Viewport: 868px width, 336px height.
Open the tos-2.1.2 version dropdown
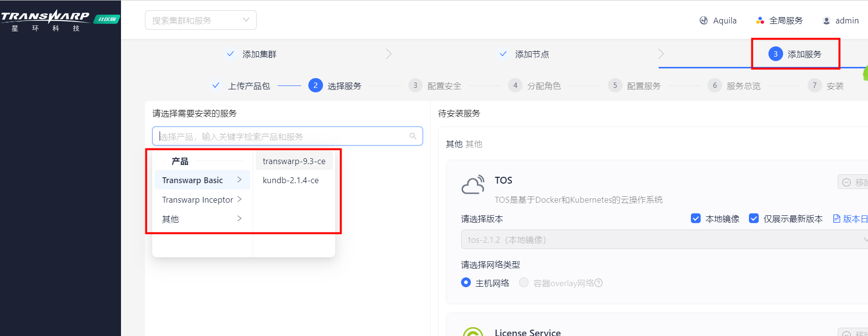(x=664, y=239)
